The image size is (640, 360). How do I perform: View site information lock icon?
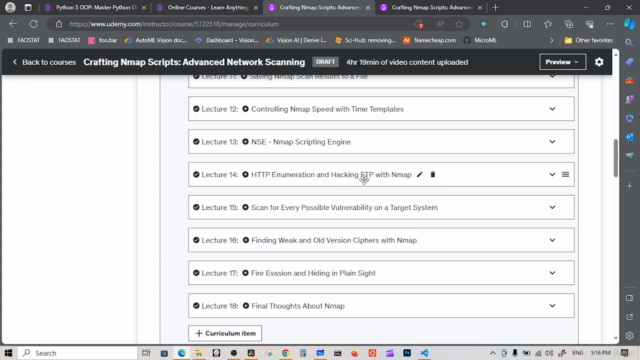59,24
